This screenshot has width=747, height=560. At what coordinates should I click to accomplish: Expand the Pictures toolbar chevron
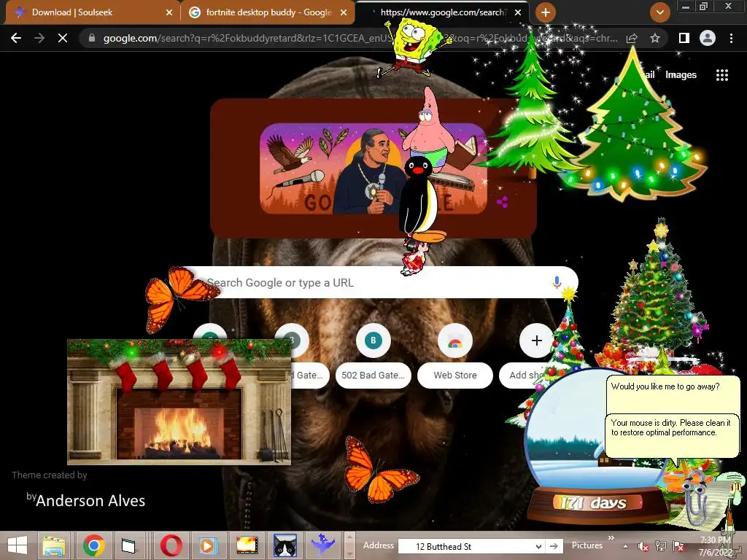pos(611,537)
